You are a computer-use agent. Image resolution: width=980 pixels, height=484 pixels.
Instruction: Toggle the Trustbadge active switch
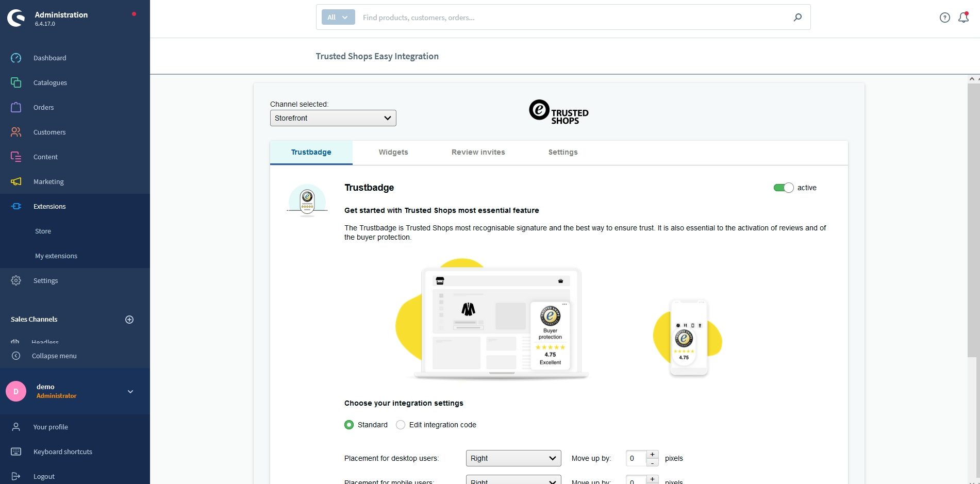[784, 188]
